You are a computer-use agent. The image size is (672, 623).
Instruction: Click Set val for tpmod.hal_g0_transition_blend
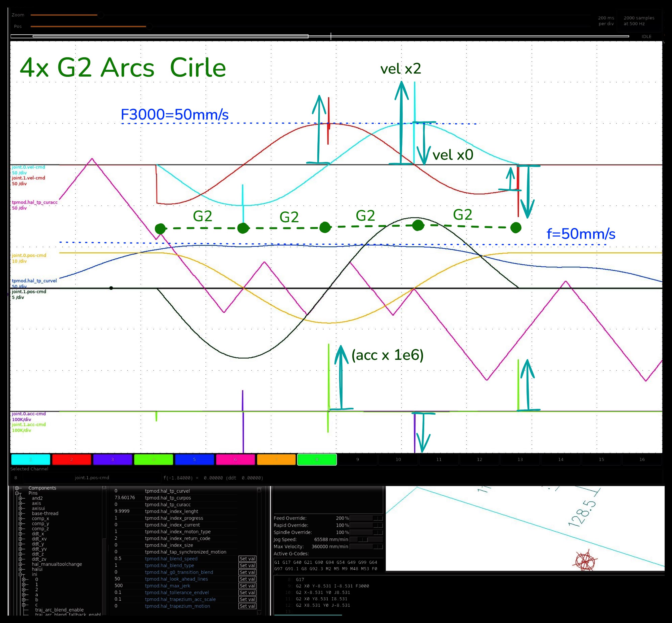point(247,572)
